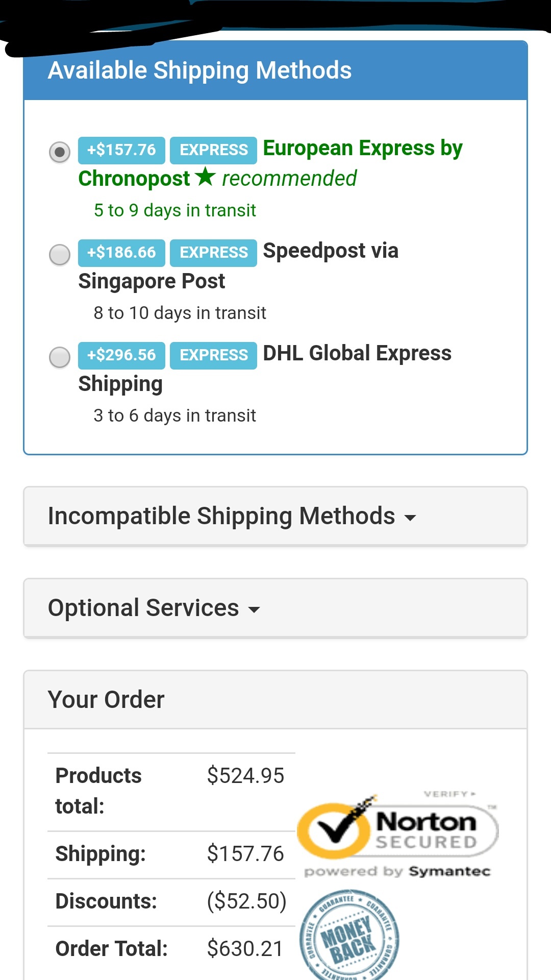The image size is (551, 980).
Task: Select Speedpost via Singapore Post radio button
Action: coord(60,254)
